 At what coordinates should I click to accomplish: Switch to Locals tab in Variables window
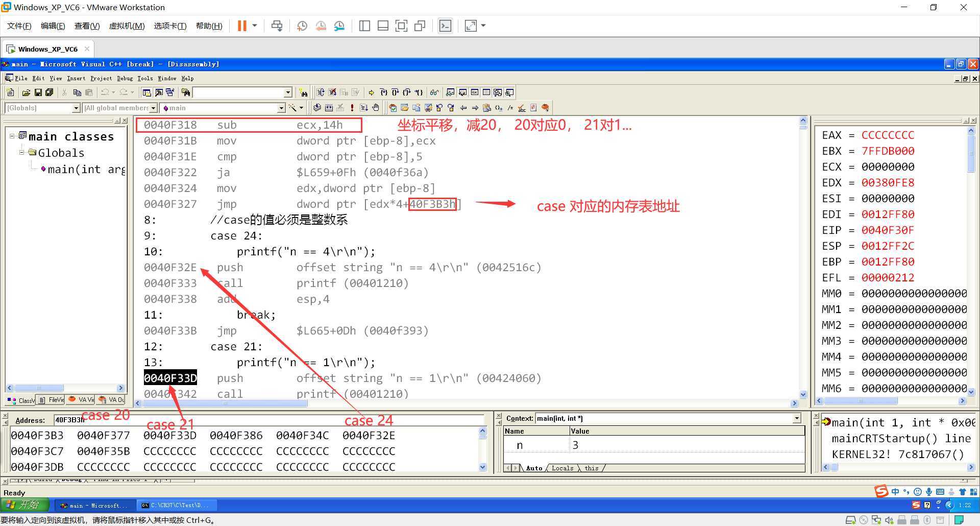(x=562, y=468)
